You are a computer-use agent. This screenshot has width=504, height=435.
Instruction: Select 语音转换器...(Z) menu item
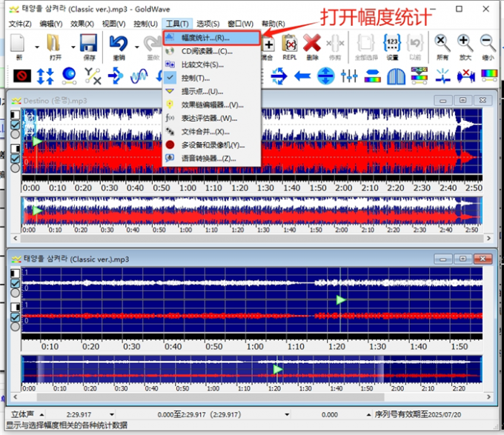tap(212, 159)
